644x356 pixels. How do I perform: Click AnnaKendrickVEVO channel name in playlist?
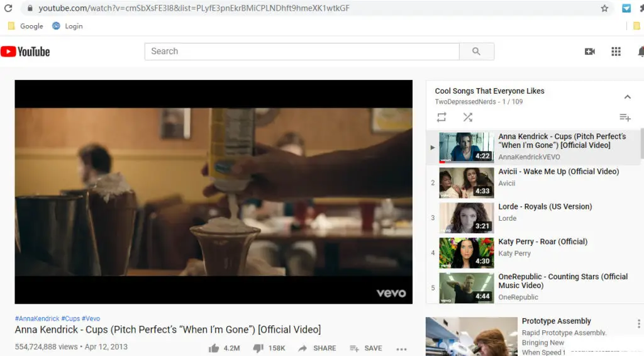(529, 157)
